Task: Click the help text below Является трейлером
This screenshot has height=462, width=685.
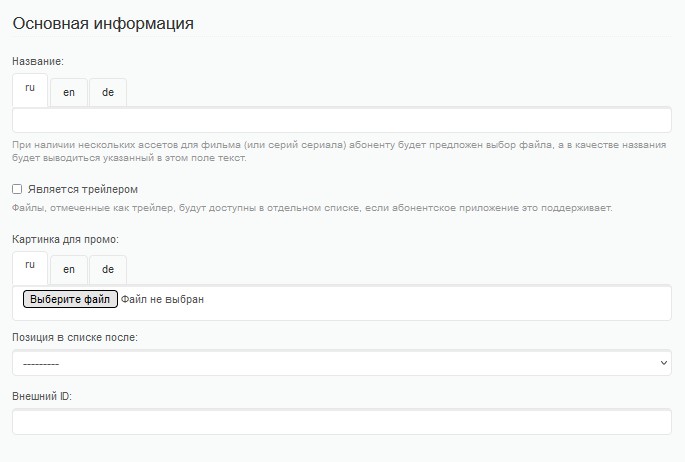Action: click(312, 208)
